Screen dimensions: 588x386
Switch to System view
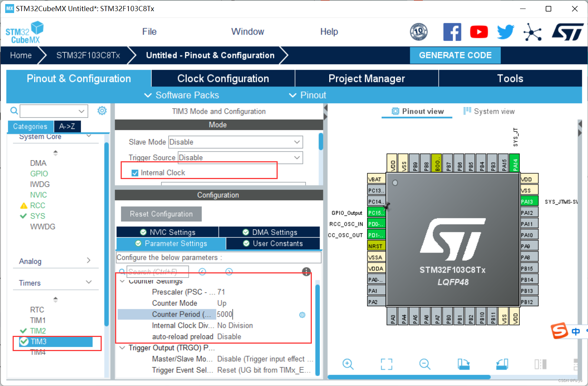click(489, 111)
